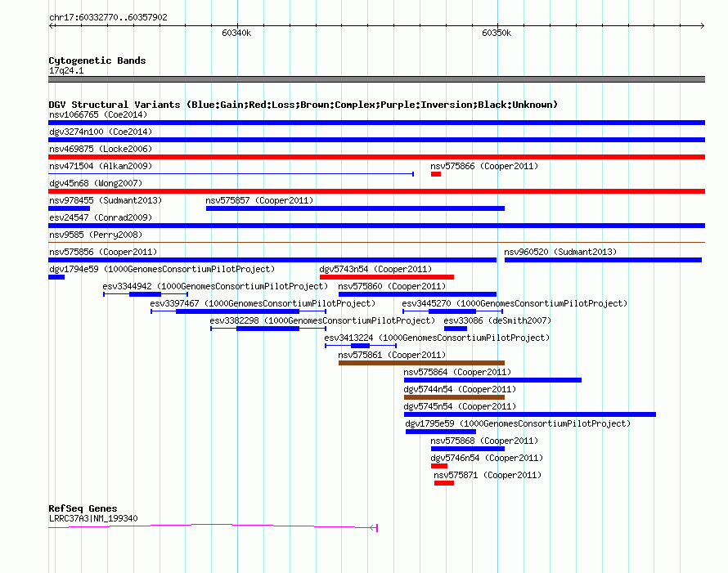Click nsv9585 (Perry2008) label

click(96, 235)
